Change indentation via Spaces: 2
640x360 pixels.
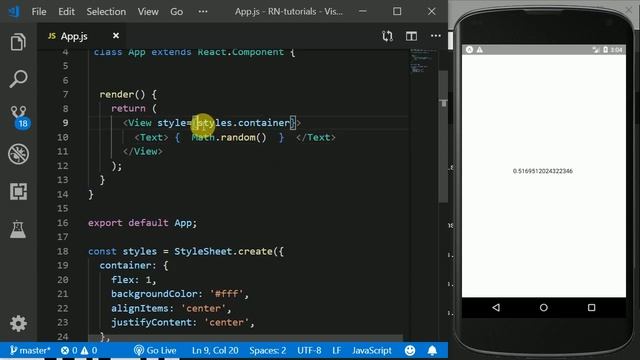tap(268, 350)
